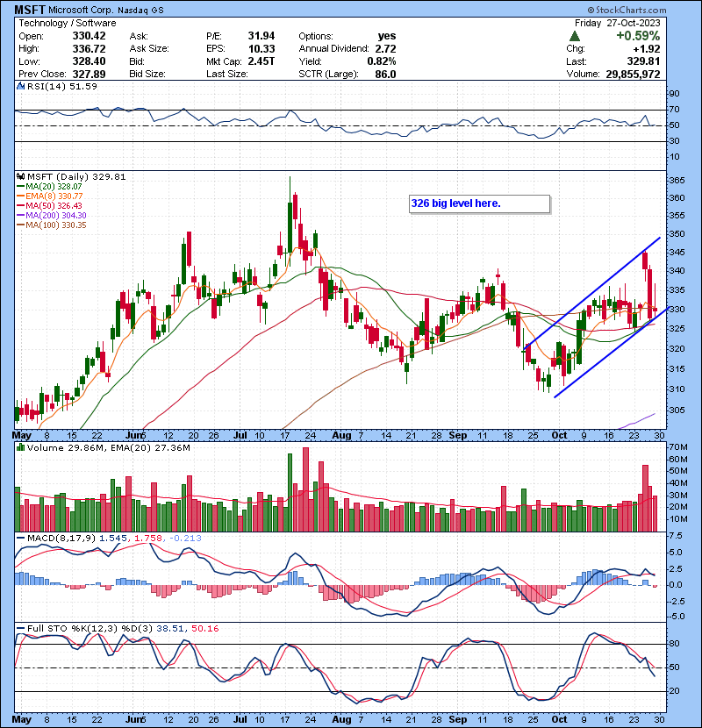The image size is (702, 728).
Task: Click the MSFT (Daily) price legend marker
Action: point(20,176)
